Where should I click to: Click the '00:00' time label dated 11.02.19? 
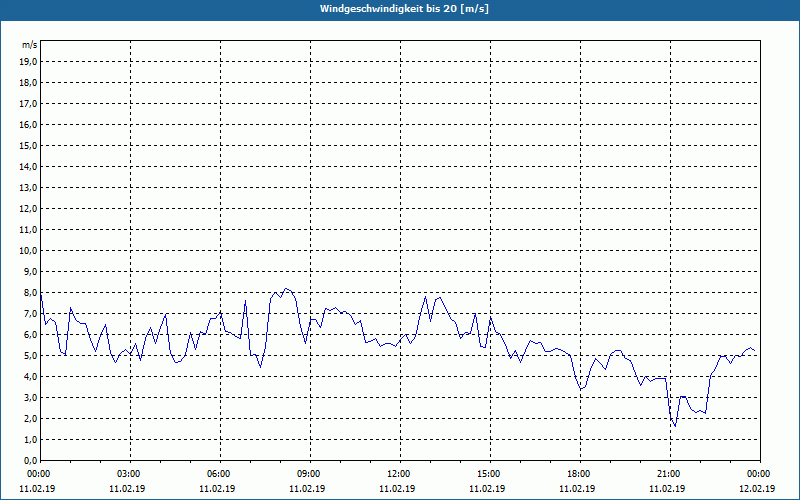(x=38, y=474)
